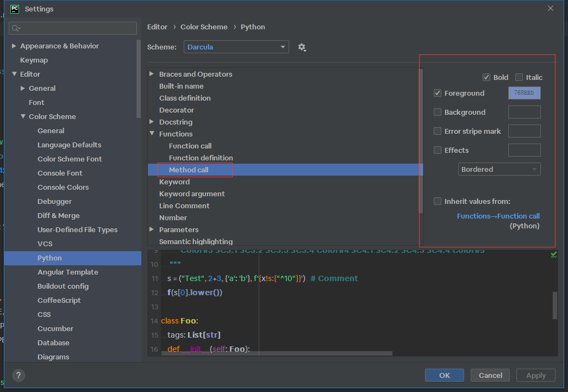Select Buildout config item

click(x=63, y=286)
